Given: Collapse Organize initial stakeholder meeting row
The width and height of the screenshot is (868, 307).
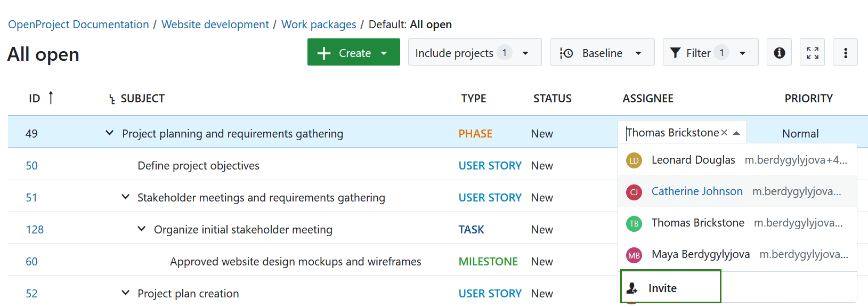Looking at the screenshot, I should (141, 229).
